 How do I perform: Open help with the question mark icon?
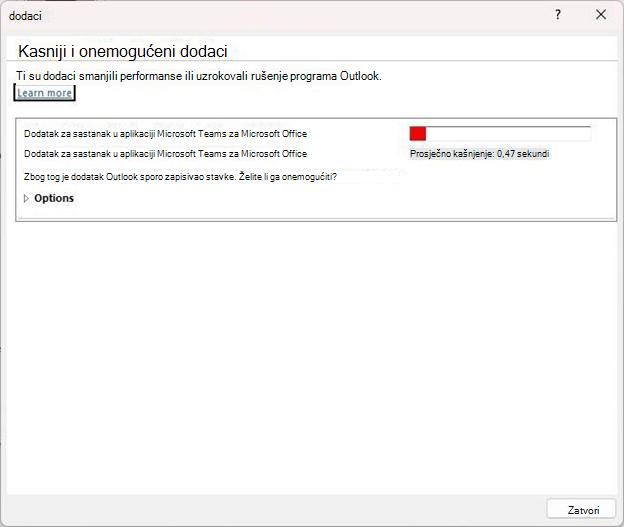(558, 15)
